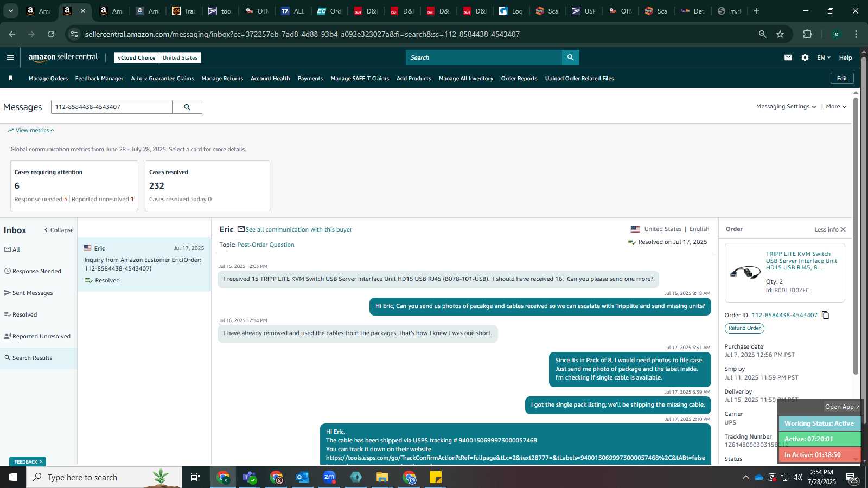The image size is (868, 488).
Task: Open Manage Orders menu item
Action: click(x=48, y=79)
